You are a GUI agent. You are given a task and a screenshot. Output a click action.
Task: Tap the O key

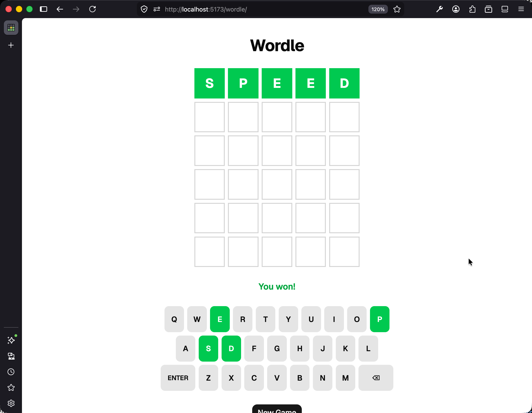(x=357, y=319)
